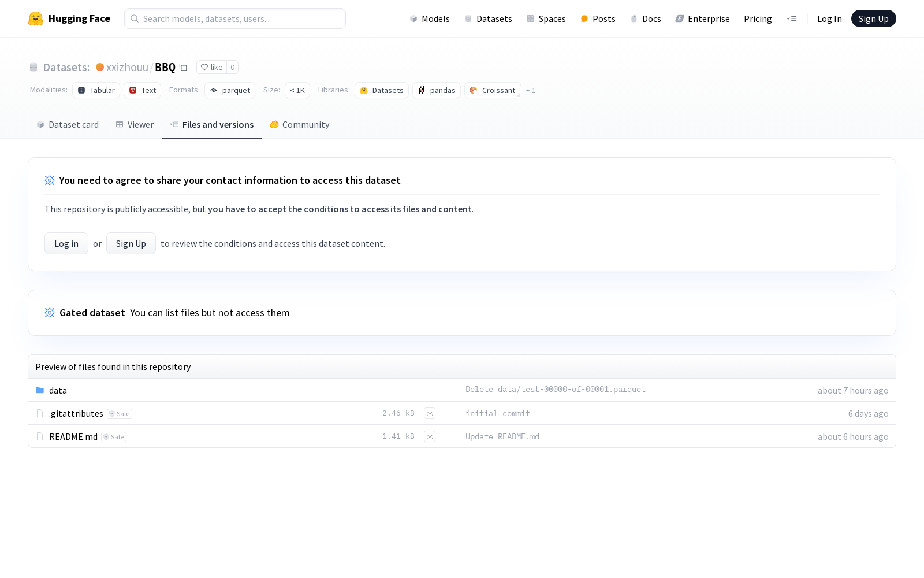Screen dimensions: 924x578
Task: Select the pandas library tag
Action: pyautogui.click(x=437, y=90)
